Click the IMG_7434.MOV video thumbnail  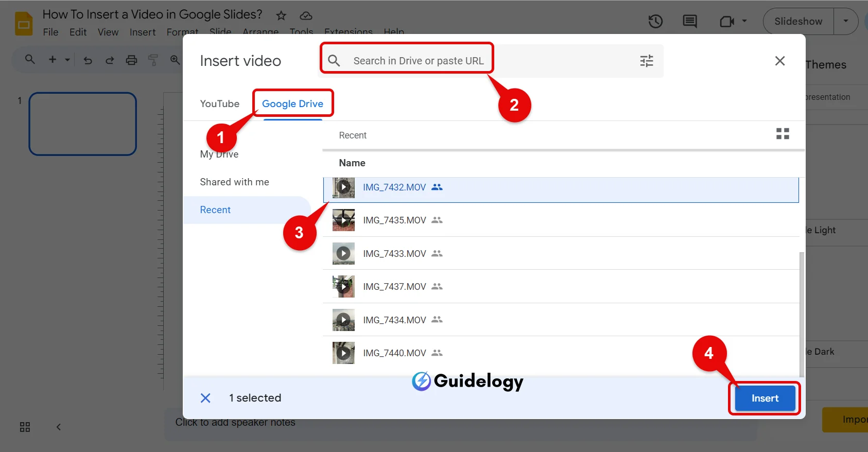(x=343, y=320)
